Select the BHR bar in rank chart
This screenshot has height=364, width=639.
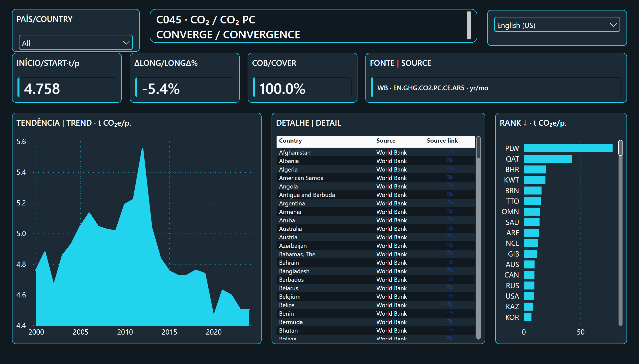click(x=534, y=170)
